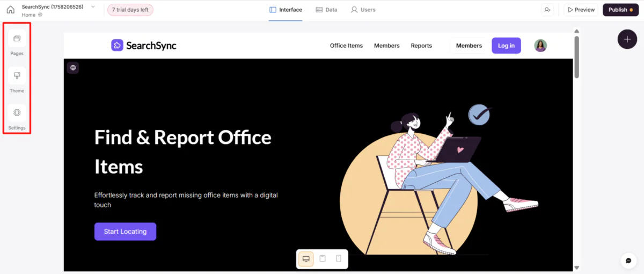Click the small gear next to Home
644x274 pixels.
[40, 15]
